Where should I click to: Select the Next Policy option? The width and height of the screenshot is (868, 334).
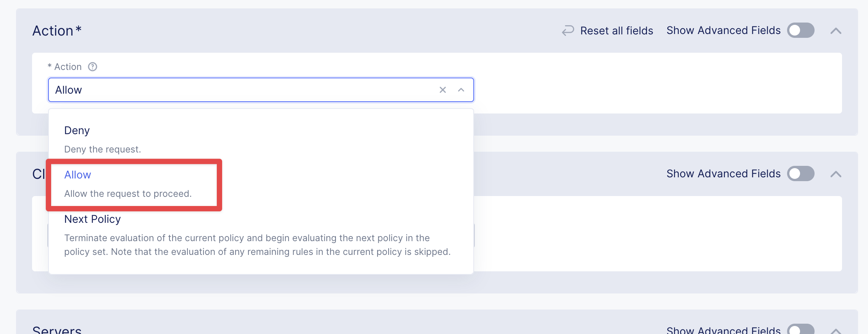(x=92, y=219)
